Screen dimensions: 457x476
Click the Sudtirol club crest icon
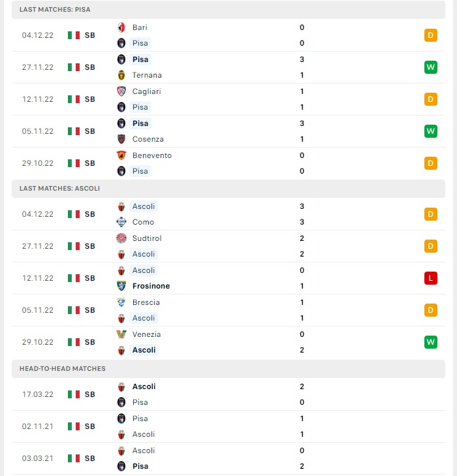pos(121,238)
